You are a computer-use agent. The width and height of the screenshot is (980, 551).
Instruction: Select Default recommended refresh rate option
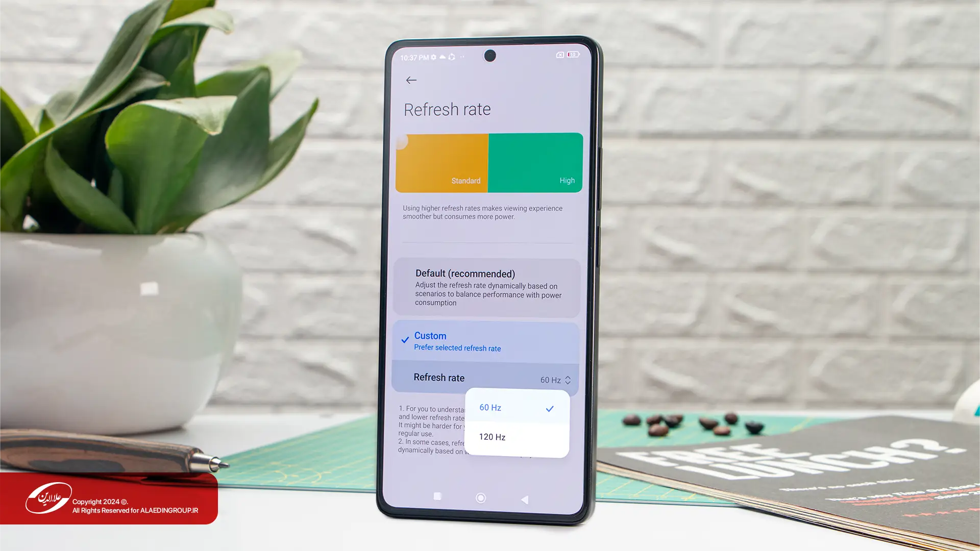(489, 286)
